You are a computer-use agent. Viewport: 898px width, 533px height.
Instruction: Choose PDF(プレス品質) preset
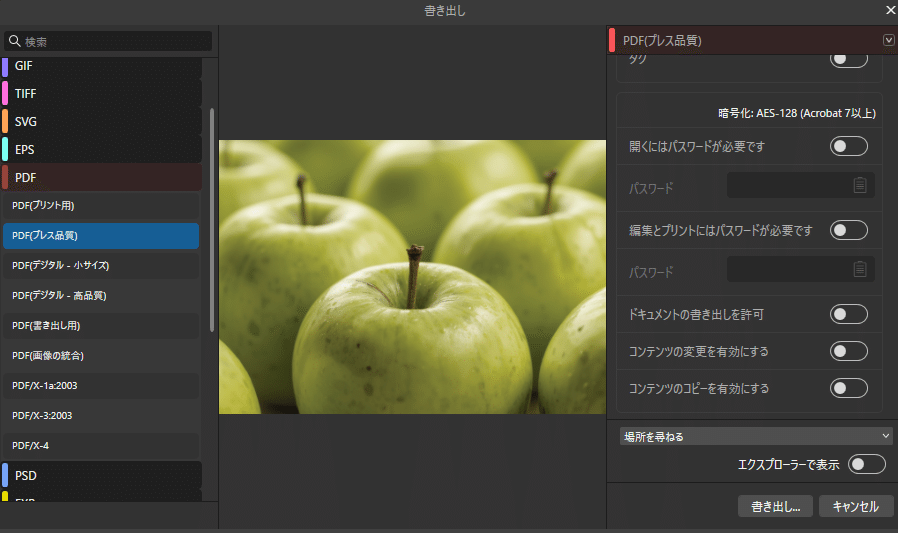[101, 236]
